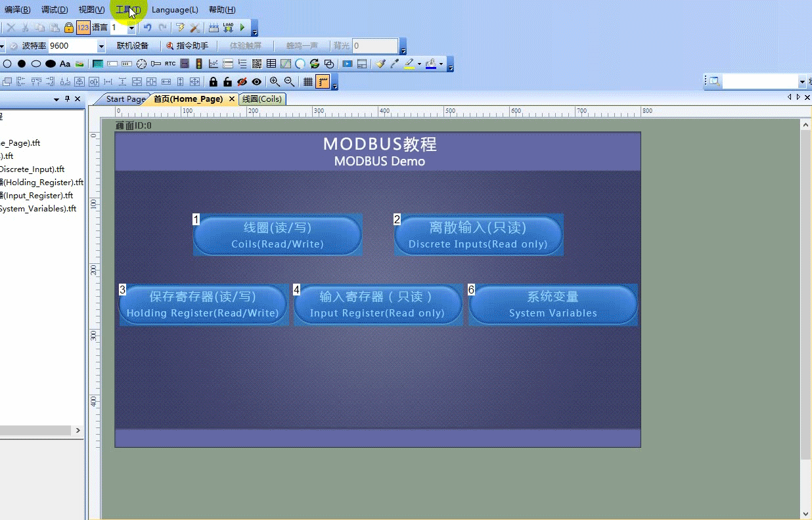Toggle pin on the left project panel
Image resolution: width=812 pixels, height=520 pixels.
click(66, 99)
